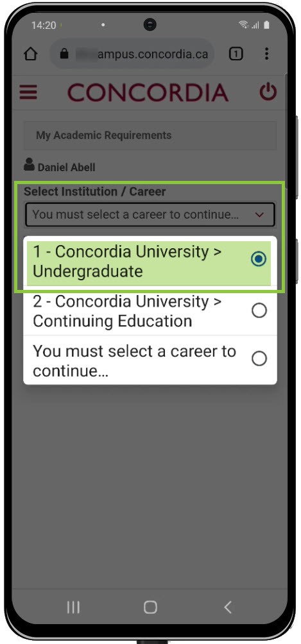The height and width of the screenshot is (644, 301).
Task: Click the dropdown chevron arrow
Action: 259,214
